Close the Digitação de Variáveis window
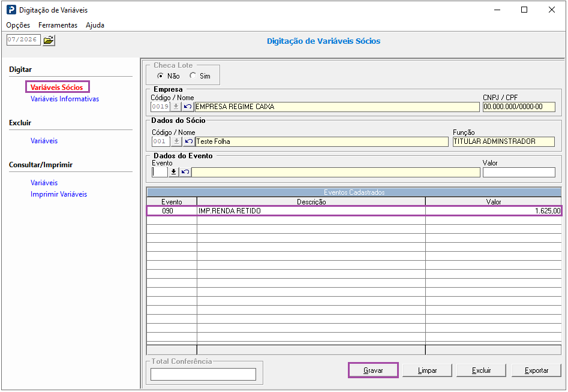The image size is (568, 392). coord(552,10)
